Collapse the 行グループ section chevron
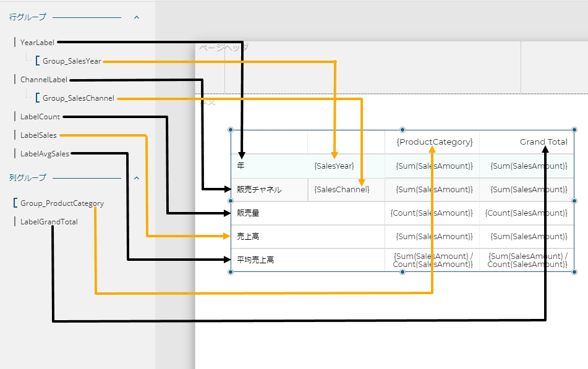This screenshot has width=588, height=369. click(x=137, y=17)
